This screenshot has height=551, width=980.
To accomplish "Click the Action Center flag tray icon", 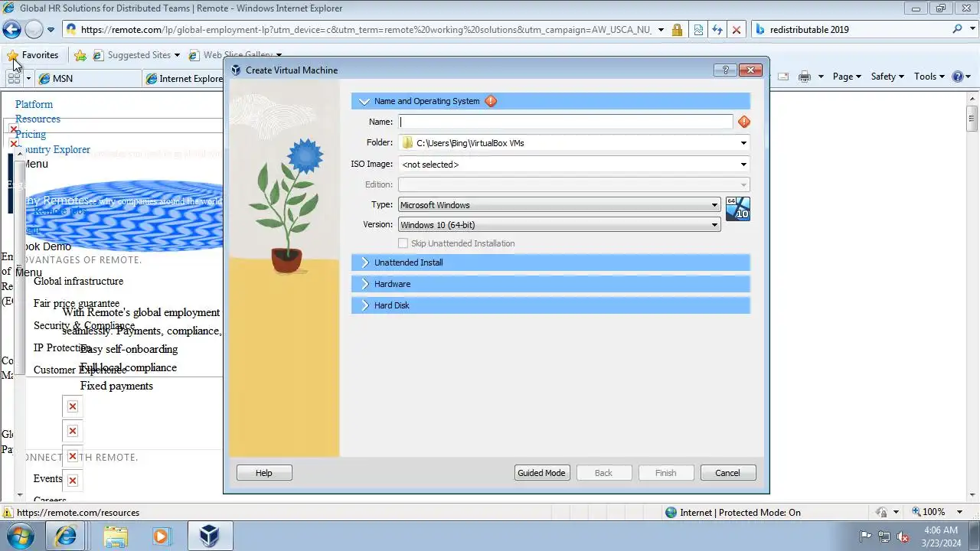I will point(866,536).
